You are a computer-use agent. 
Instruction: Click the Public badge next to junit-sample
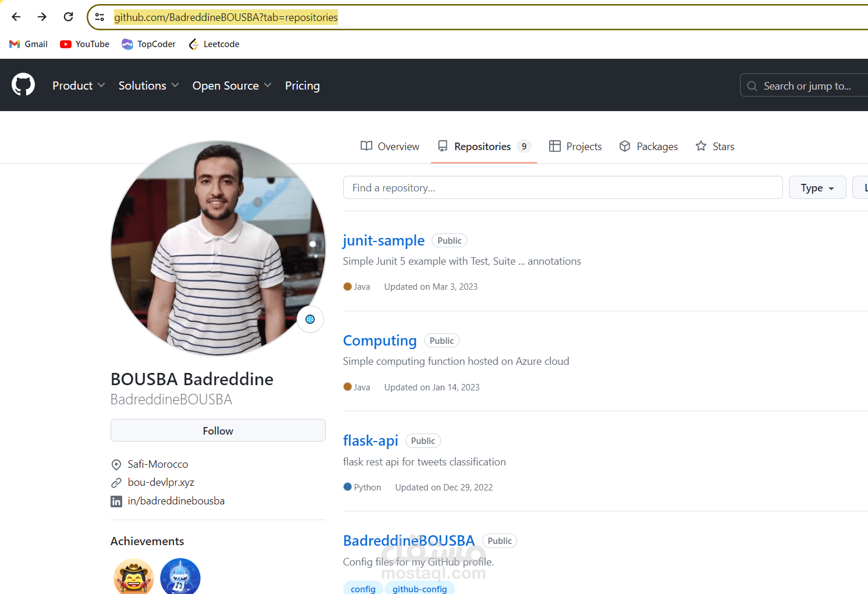point(450,240)
